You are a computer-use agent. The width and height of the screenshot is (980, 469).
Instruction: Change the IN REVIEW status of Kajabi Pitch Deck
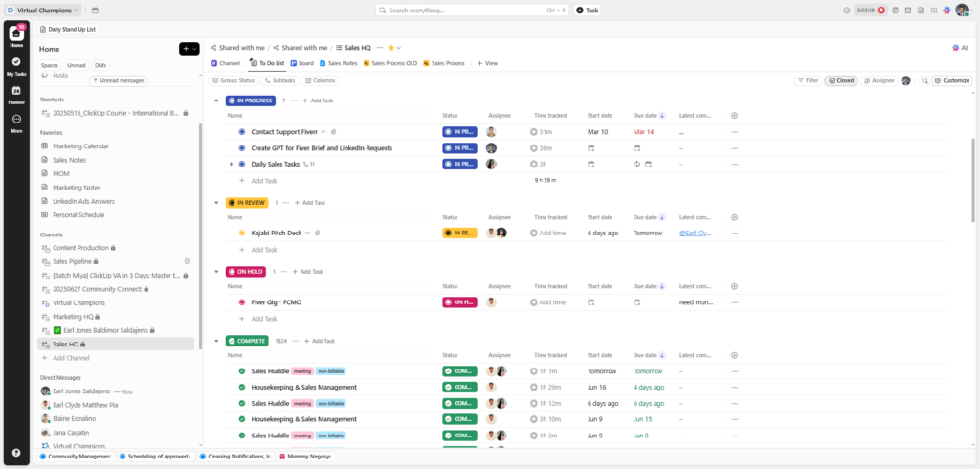click(x=459, y=233)
